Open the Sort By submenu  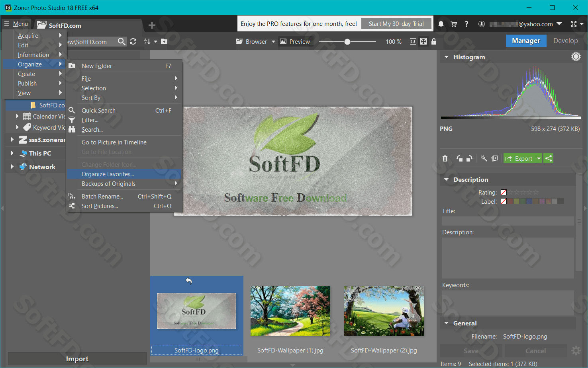123,97
